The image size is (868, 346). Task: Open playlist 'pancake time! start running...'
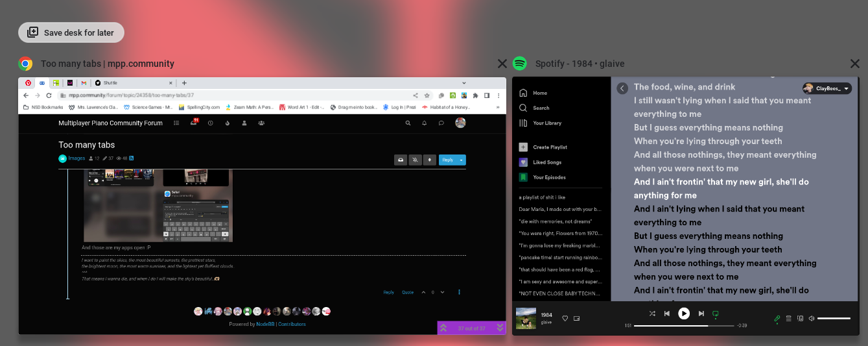[x=561, y=258]
